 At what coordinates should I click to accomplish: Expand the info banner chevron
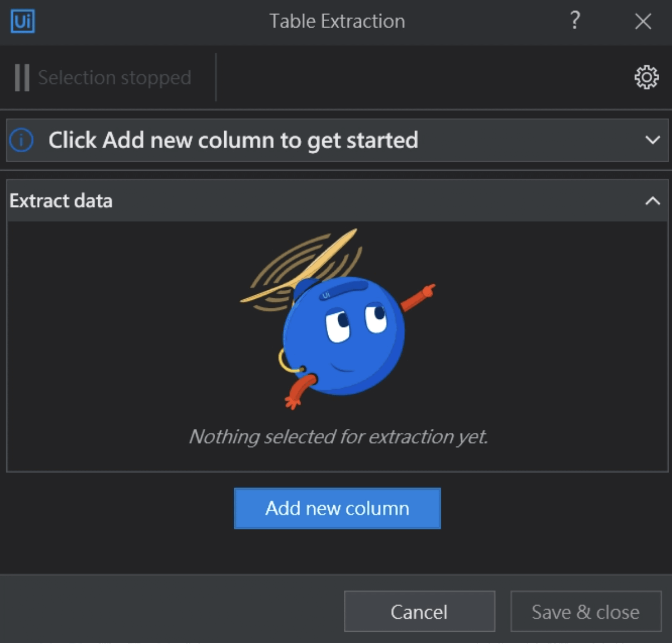click(x=652, y=140)
